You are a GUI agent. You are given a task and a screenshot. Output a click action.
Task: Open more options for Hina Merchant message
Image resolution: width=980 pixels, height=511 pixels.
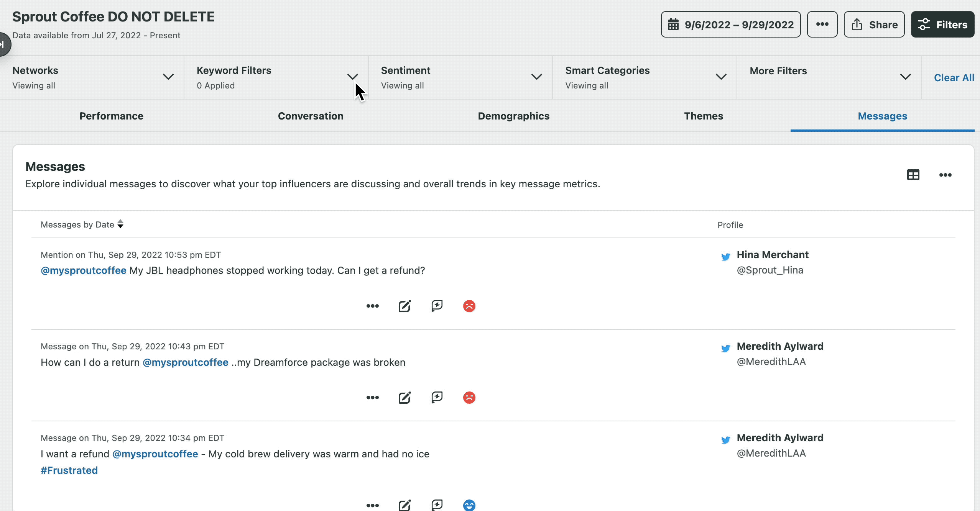372,306
